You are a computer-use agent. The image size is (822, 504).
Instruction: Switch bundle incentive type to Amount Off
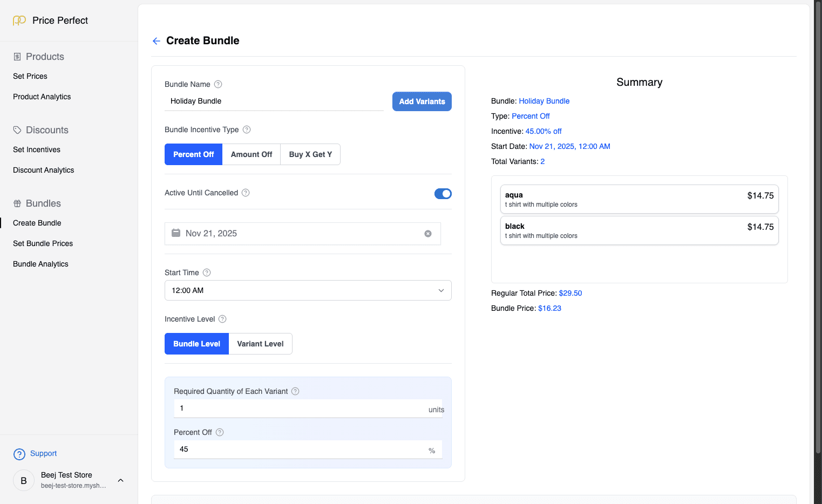251,154
